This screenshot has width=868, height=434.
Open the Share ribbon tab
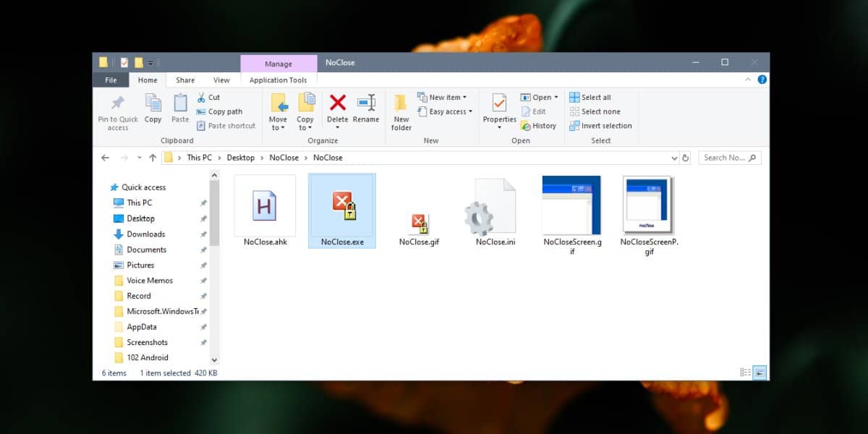coord(185,80)
